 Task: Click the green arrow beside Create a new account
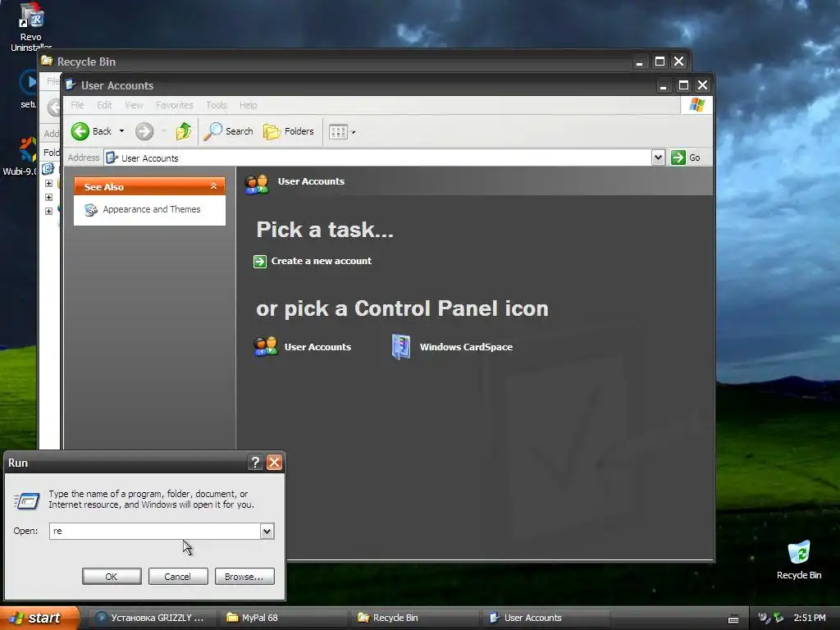click(260, 262)
